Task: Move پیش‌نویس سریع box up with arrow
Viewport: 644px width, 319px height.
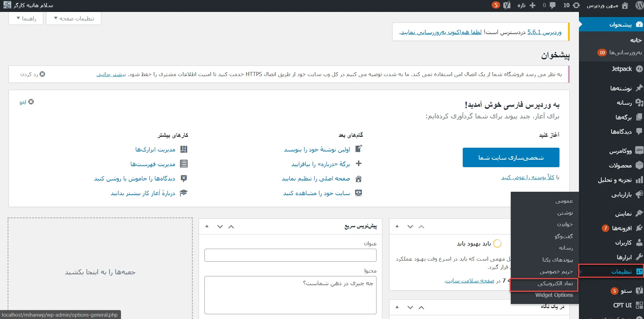Action: (231, 227)
